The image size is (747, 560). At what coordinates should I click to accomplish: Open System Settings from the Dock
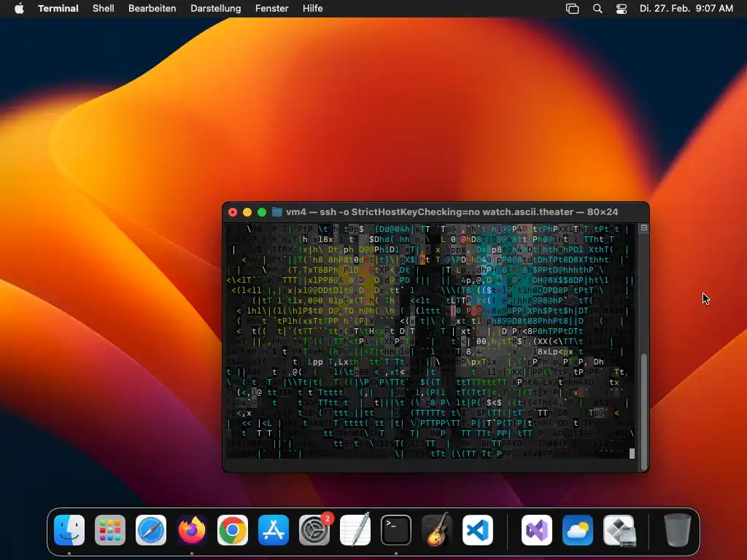(x=314, y=530)
